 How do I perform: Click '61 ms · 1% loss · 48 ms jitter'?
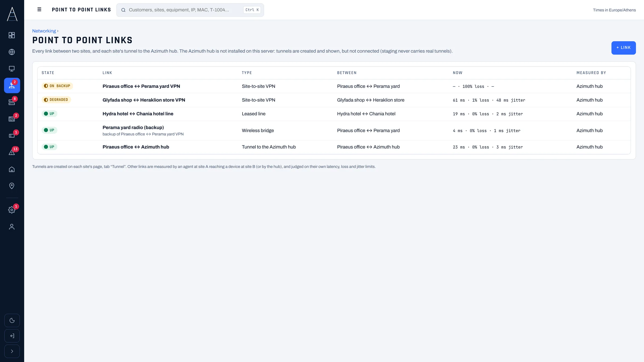click(x=489, y=100)
